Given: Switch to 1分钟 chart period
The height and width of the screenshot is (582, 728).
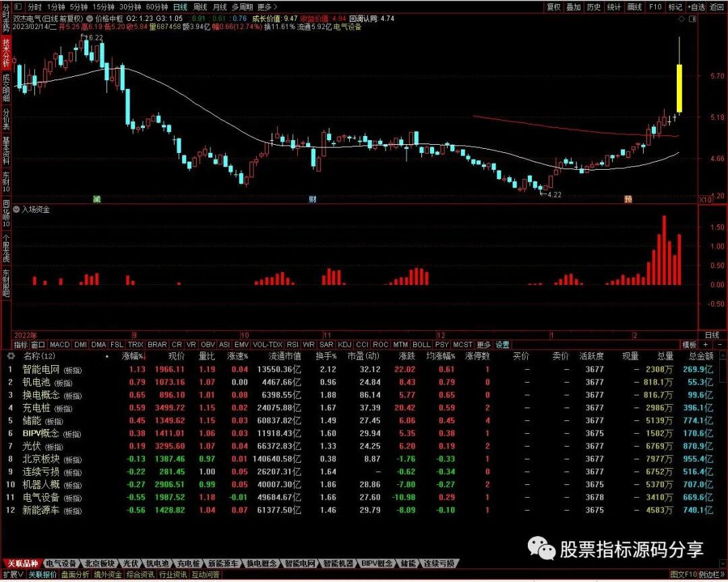Looking at the screenshot, I should pos(56,7).
